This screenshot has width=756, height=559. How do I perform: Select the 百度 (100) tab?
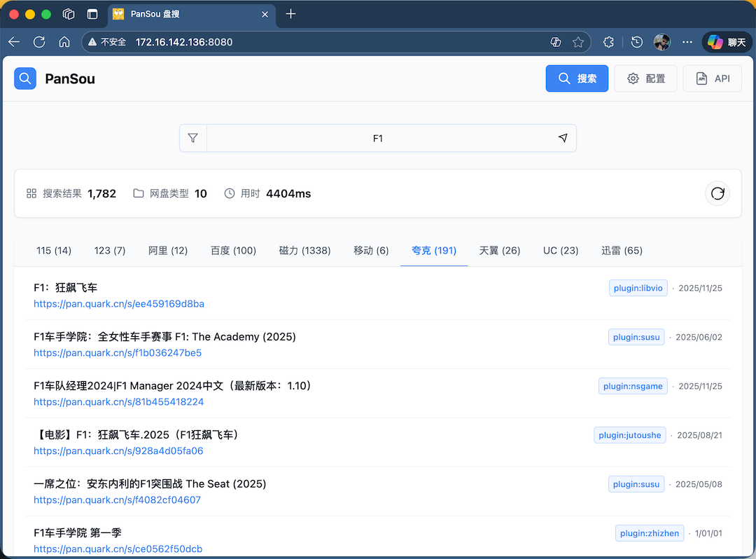233,251
